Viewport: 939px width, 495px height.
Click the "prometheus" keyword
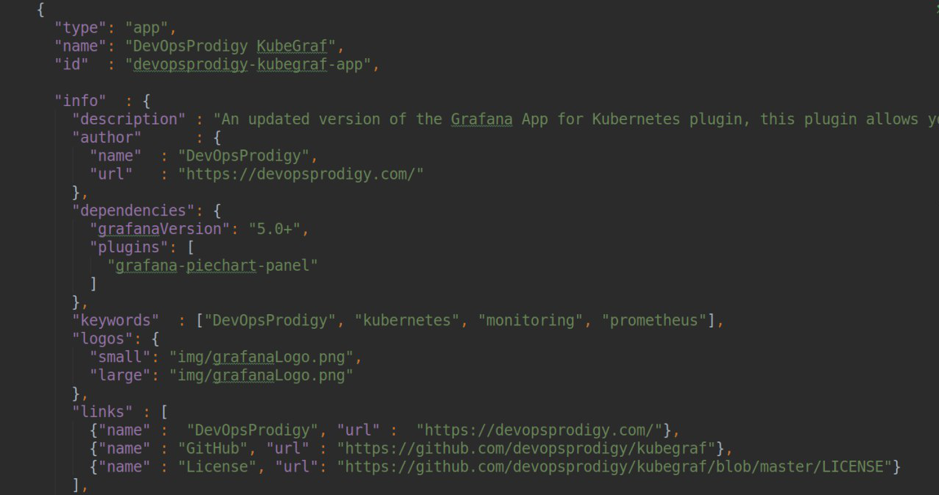pos(654,320)
